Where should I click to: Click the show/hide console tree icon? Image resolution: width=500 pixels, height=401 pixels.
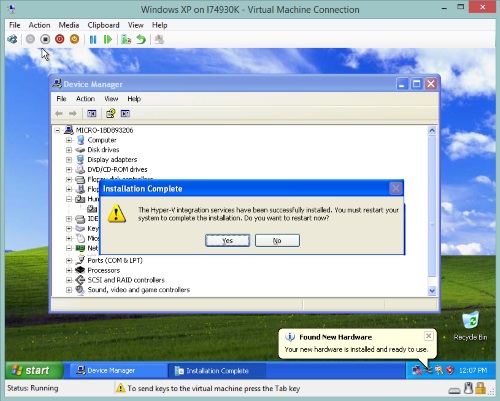point(91,114)
